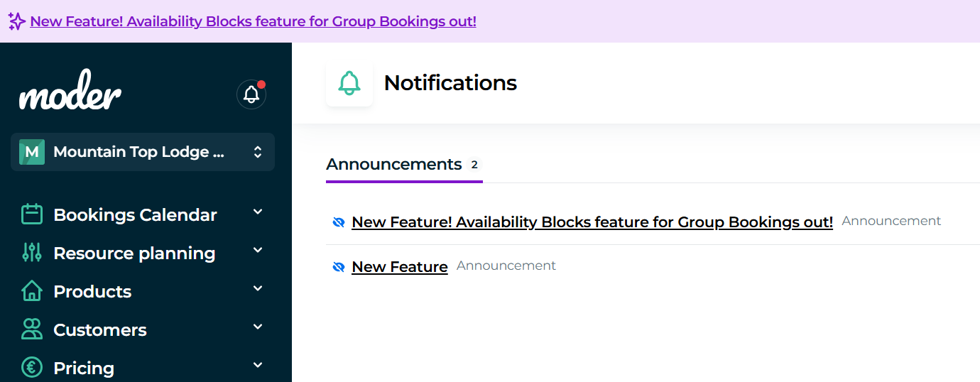Click the moder logo

point(70,90)
